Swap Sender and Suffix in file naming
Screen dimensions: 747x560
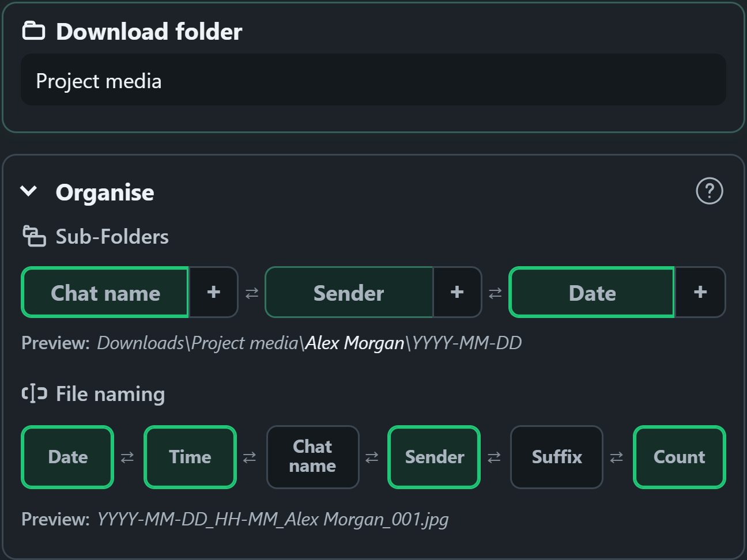[x=494, y=457]
